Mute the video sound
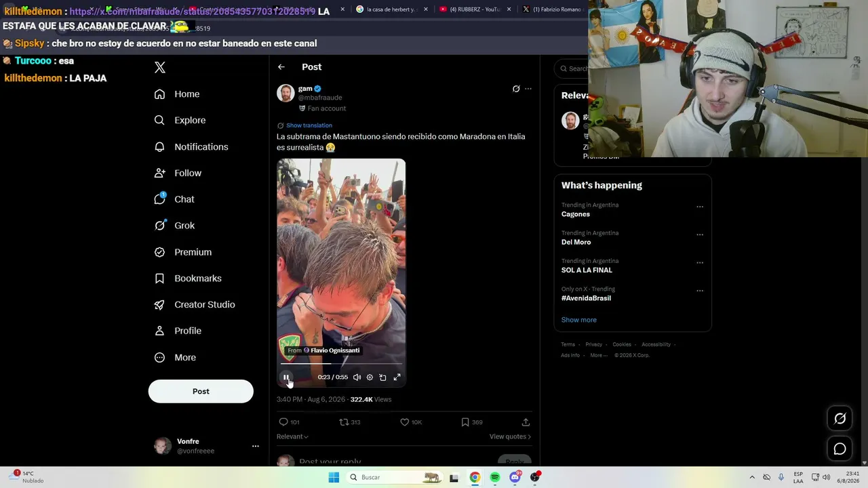The height and width of the screenshot is (488, 868). click(x=357, y=378)
